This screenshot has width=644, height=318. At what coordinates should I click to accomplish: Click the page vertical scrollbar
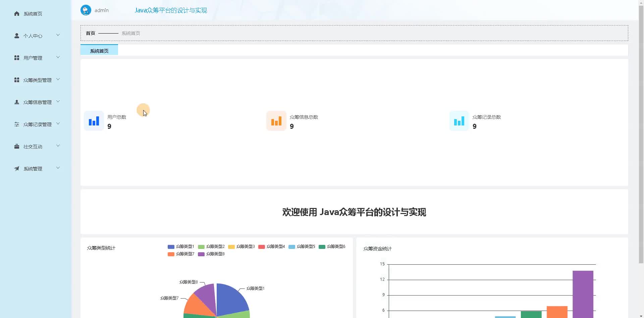point(641,134)
